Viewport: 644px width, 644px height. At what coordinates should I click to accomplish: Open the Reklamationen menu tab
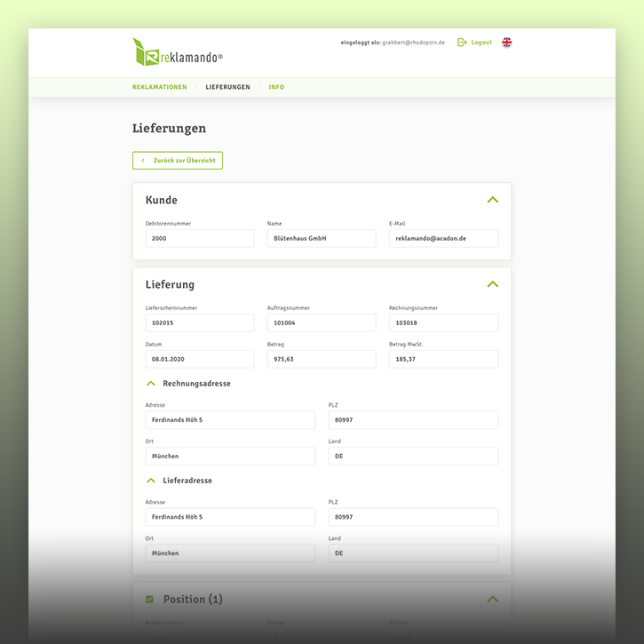[160, 87]
